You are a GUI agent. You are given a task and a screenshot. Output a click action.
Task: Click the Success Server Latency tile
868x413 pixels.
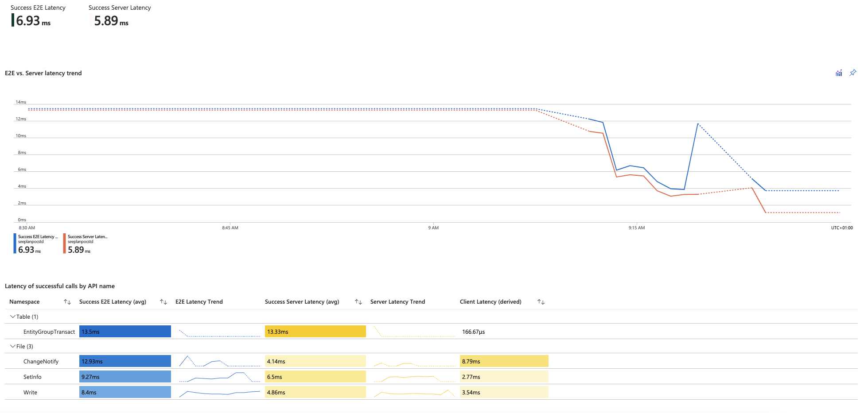pyautogui.click(x=119, y=16)
